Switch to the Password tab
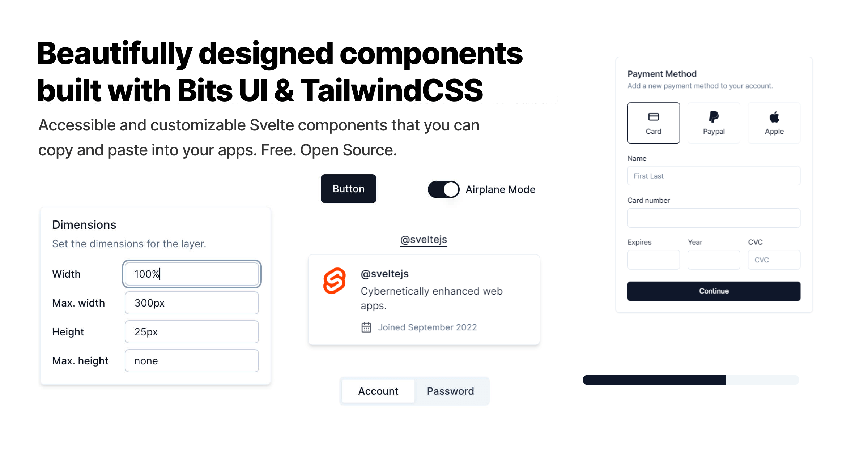The height and width of the screenshot is (454, 868). click(x=451, y=391)
